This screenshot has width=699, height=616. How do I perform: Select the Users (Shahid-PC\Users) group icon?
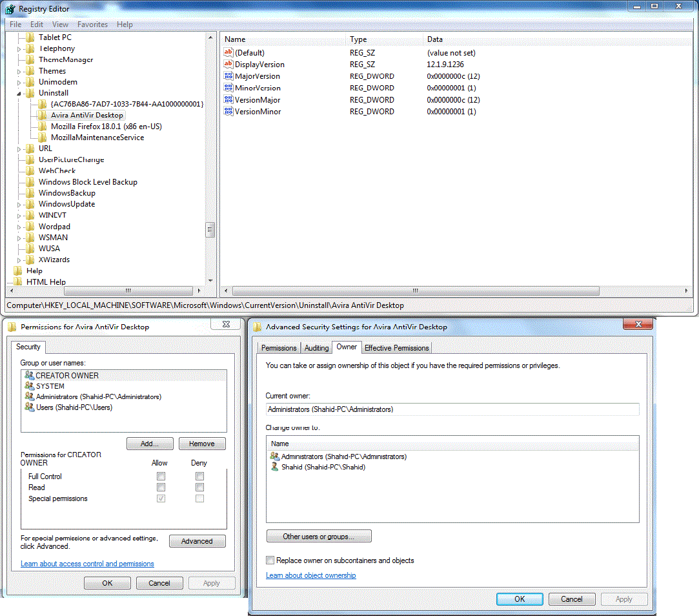coord(30,407)
